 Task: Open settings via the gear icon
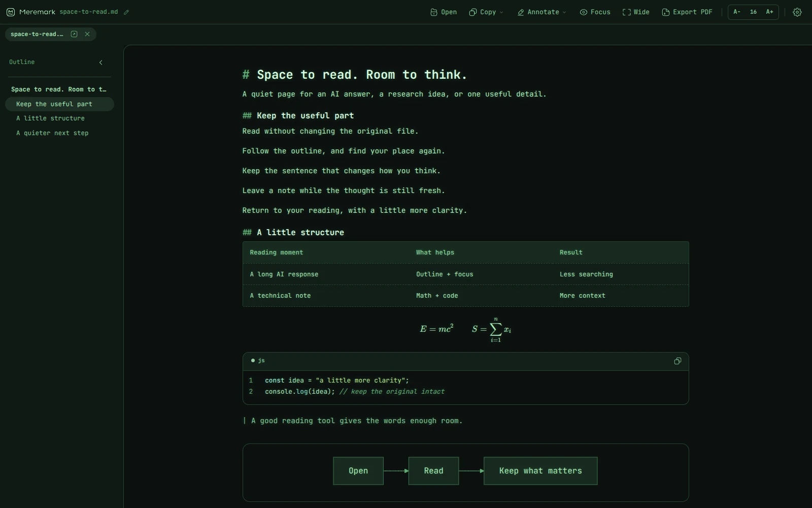(x=797, y=12)
